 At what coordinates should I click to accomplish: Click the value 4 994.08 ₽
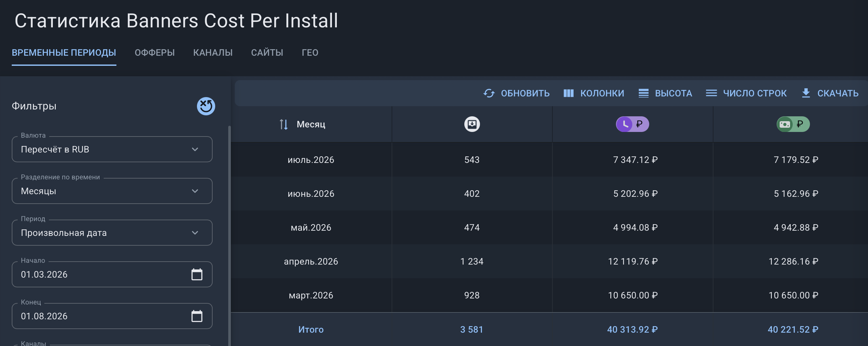[635, 227]
